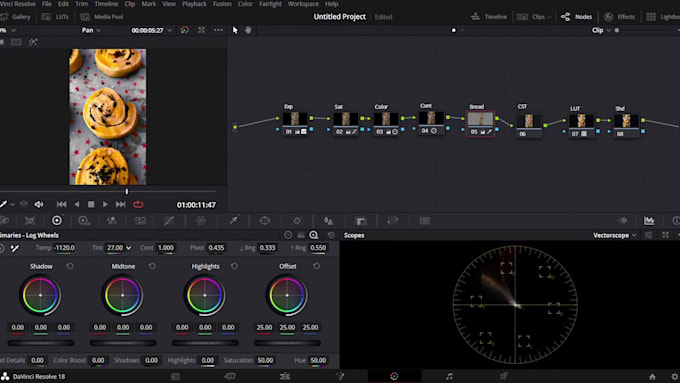Viewport: 680px width, 383px height.
Task: Open the eyedropper tool dropdown arrow
Action: 13,204
